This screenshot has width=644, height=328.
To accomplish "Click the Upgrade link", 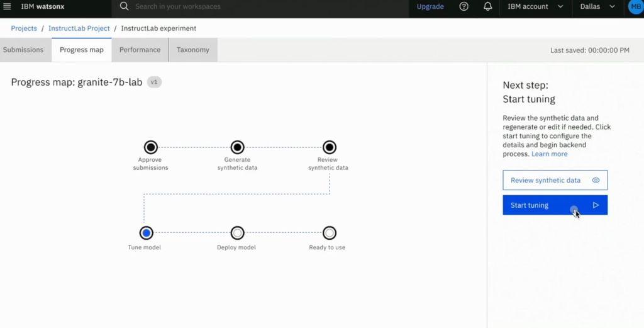I will (430, 6).
